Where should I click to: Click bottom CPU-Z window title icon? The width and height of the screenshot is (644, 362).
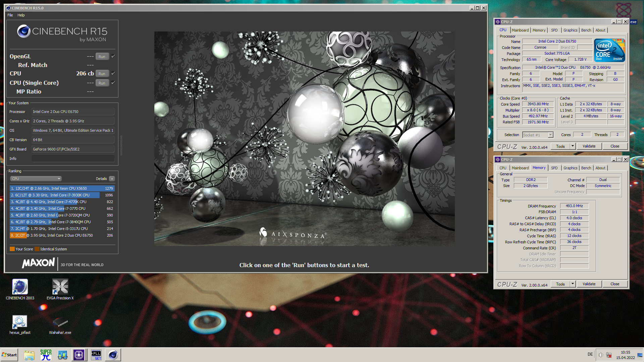pos(498,160)
